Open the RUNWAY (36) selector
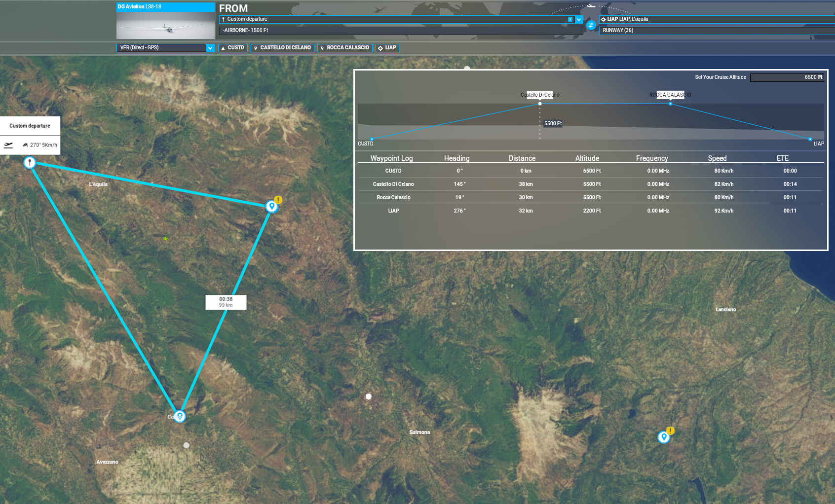Image resolution: width=835 pixels, height=504 pixels. tap(717, 31)
